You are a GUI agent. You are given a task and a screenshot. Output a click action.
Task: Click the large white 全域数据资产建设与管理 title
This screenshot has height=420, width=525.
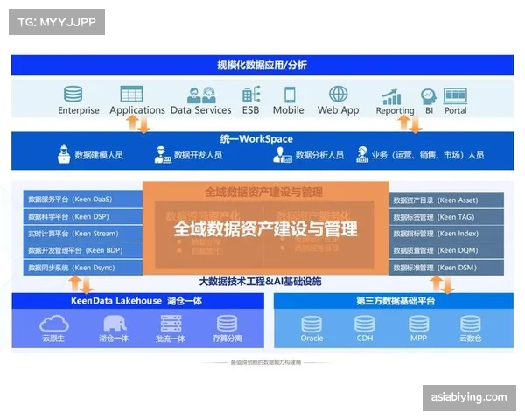tap(265, 228)
